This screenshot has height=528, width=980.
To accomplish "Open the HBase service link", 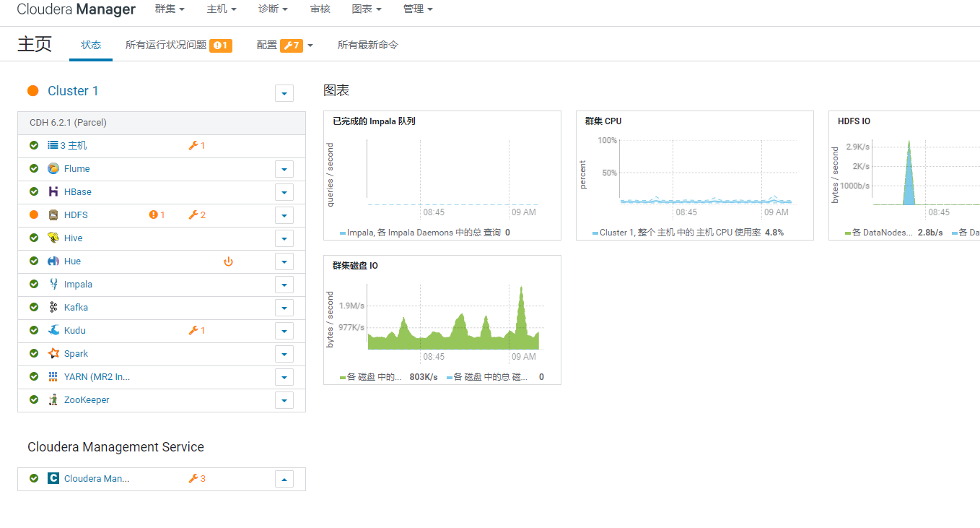I will click(77, 192).
